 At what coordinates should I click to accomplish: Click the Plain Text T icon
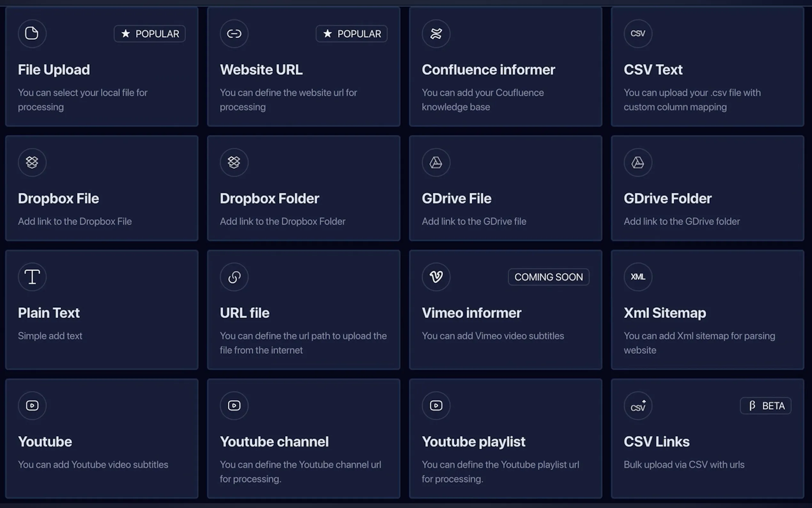pos(32,277)
